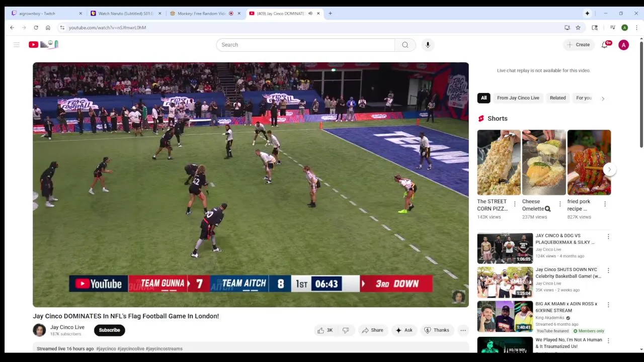Close the Monkey tab
Image resolution: width=644 pixels, height=362 pixels.
coord(239,14)
